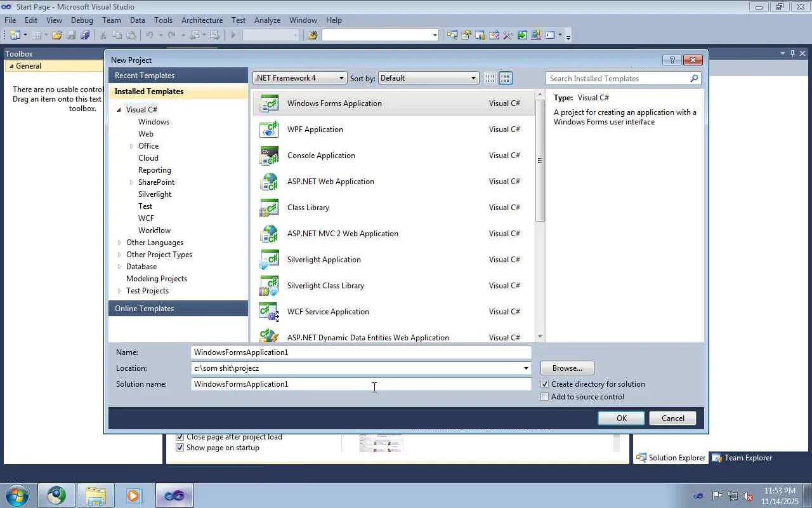Expand the Other Languages node

pyautogui.click(x=119, y=243)
